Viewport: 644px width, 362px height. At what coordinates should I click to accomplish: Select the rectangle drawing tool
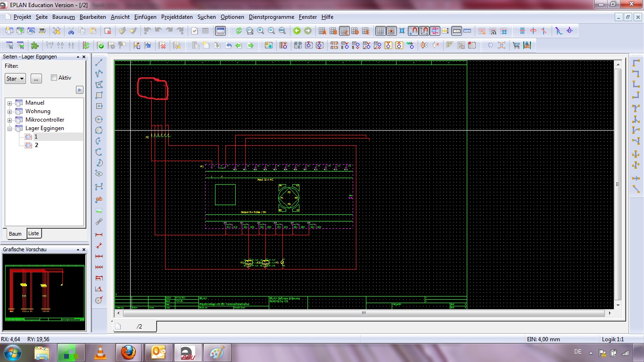(x=99, y=96)
